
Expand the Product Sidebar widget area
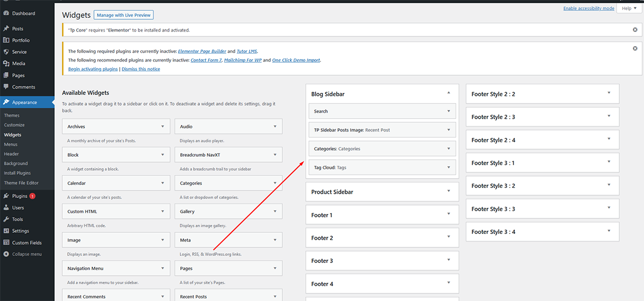[x=449, y=192]
